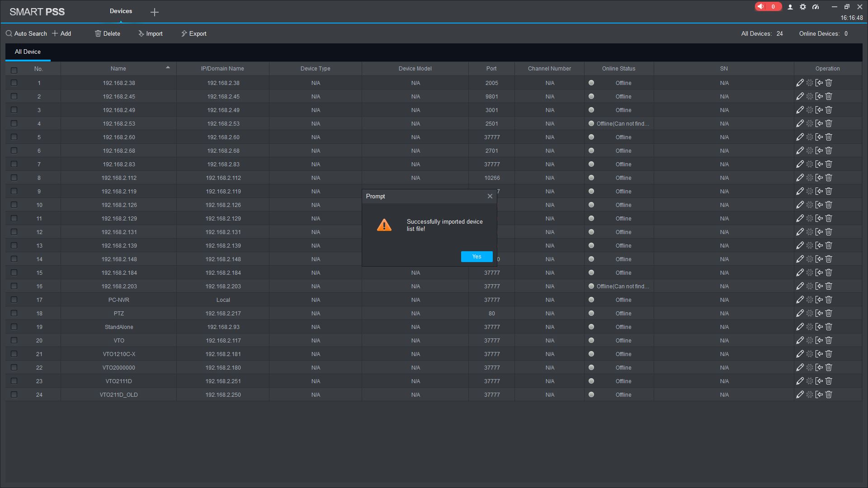Open the user account icon

(790, 7)
